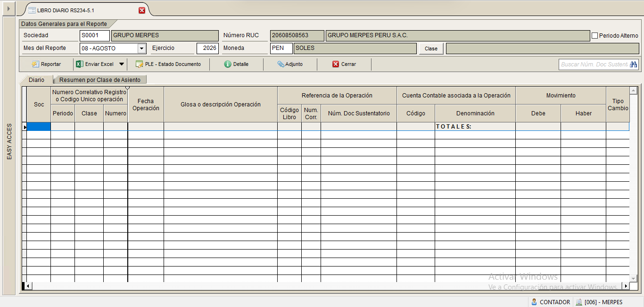644x307 pixels.
Task: Click the Detalle info icon
Action: (x=228, y=65)
